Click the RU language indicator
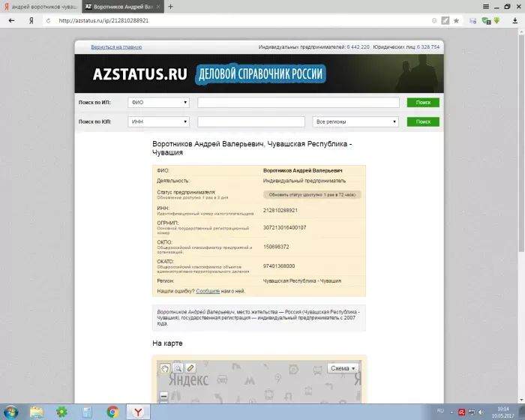Viewport: 525px width, 420px height. coord(440,411)
